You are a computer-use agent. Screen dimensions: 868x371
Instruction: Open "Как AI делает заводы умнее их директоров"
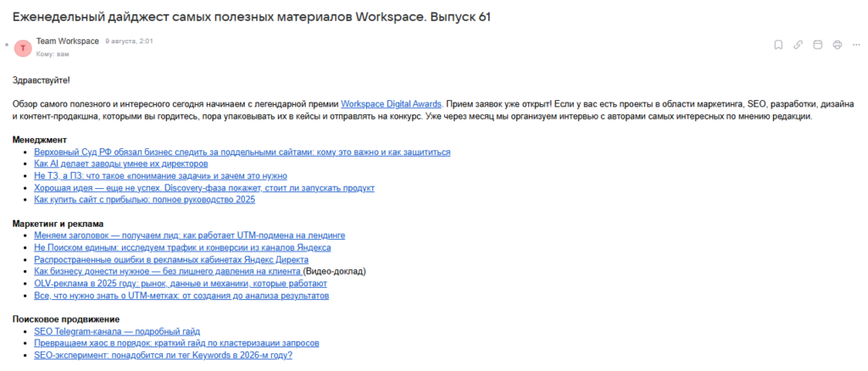click(120, 164)
